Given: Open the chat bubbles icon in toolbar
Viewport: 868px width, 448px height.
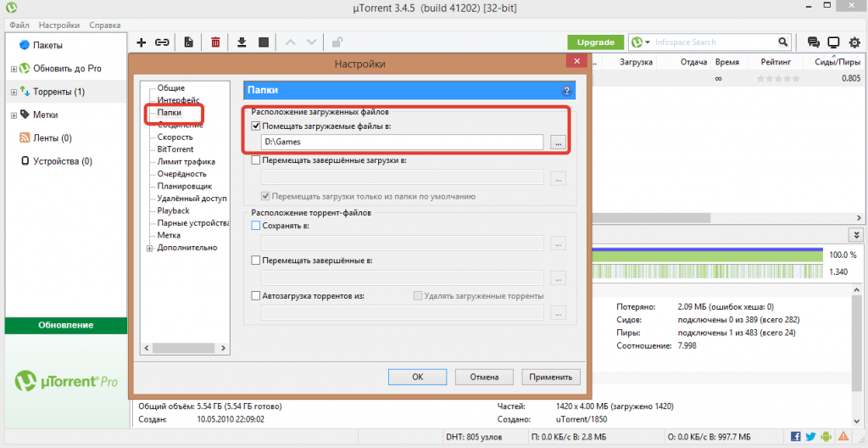Looking at the screenshot, I should (x=813, y=42).
